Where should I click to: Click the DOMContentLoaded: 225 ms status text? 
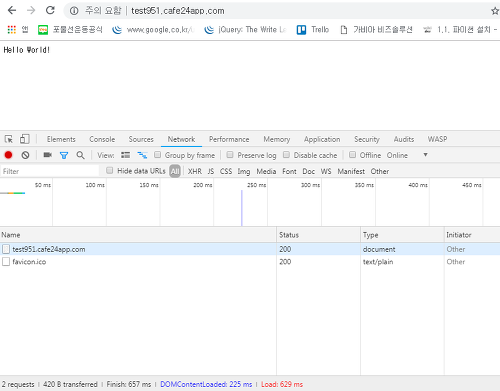coord(206,384)
